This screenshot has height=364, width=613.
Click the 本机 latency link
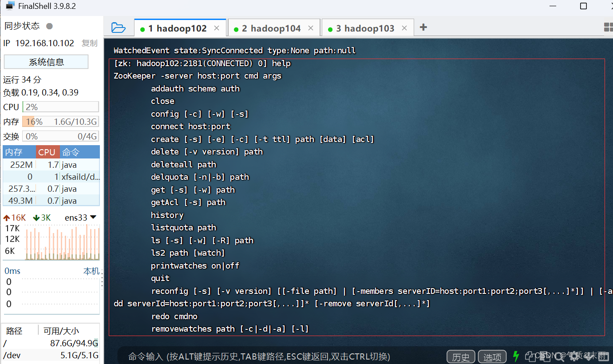(x=91, y=271)
